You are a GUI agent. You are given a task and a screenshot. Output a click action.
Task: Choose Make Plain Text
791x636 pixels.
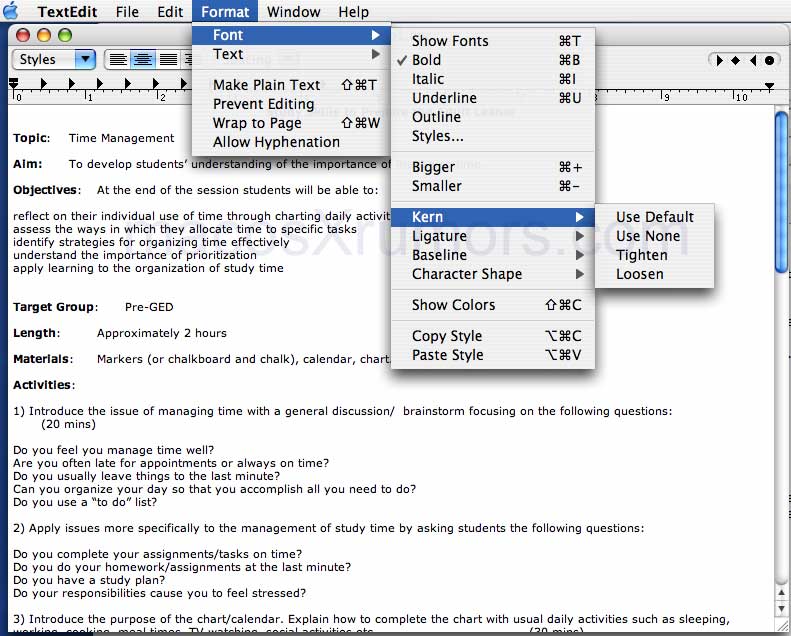point(291,85)
